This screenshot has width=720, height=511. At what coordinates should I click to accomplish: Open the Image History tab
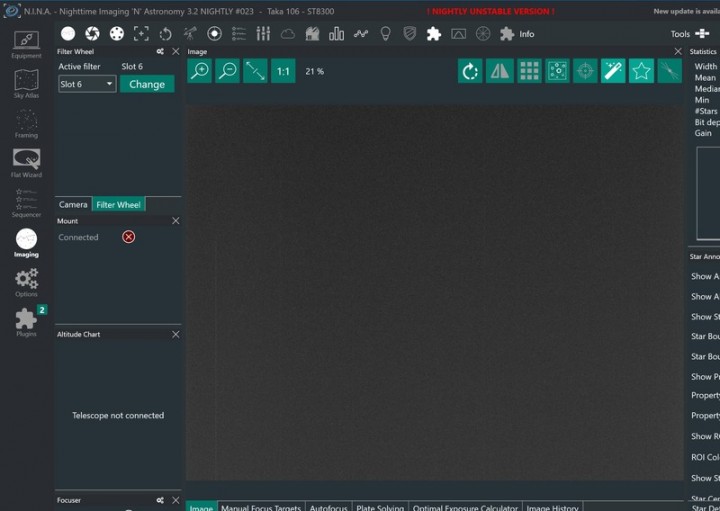click(552, 507)
